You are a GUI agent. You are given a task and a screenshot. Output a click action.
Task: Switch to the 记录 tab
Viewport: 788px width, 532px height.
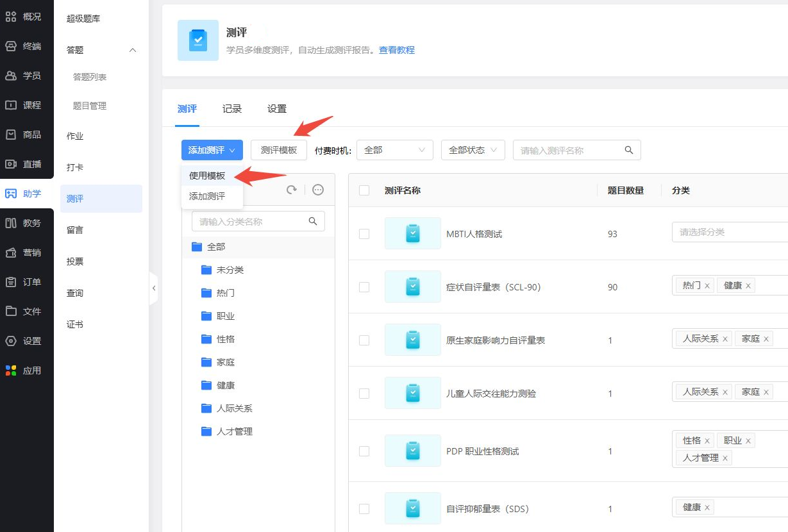point(232,109)
